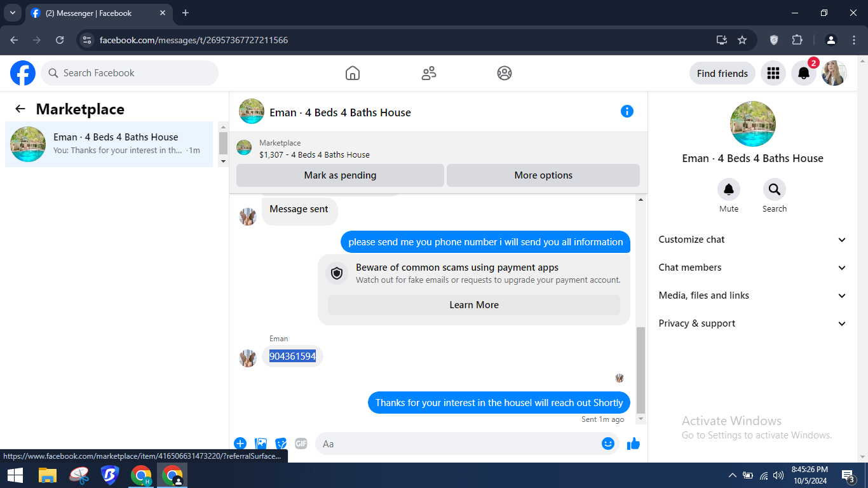The image size is (868, 488).
Task: Open the Home feed icon
Action: [x=353, y=73]
